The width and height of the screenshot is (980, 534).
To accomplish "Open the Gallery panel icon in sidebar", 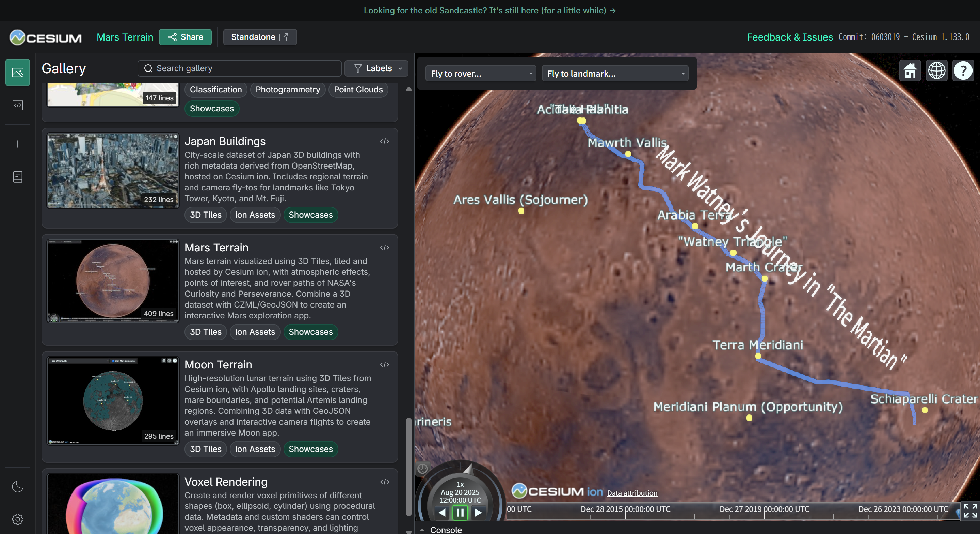I will 17,72.
